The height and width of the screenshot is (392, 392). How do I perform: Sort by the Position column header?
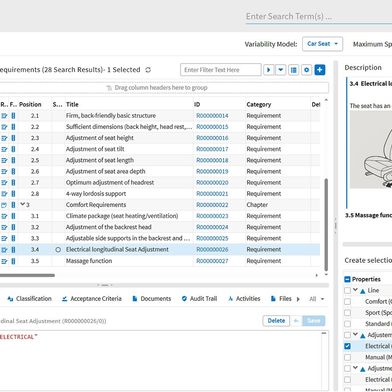point(30,104)
